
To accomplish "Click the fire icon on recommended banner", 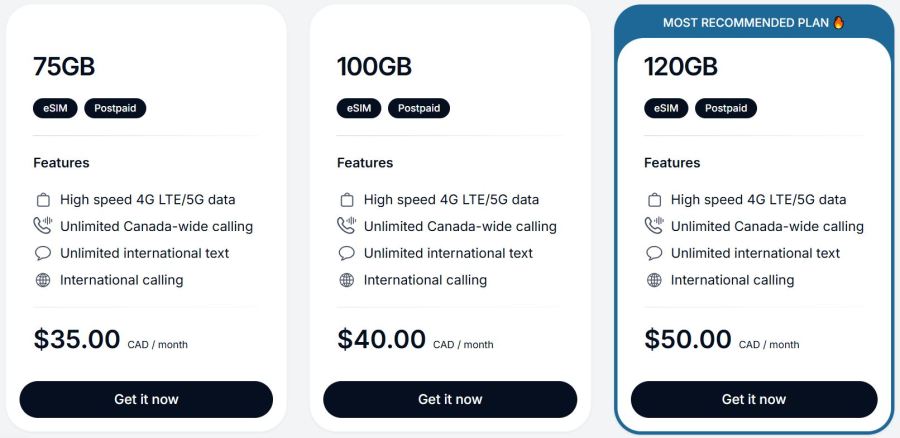I will click(x=839, y=22).
